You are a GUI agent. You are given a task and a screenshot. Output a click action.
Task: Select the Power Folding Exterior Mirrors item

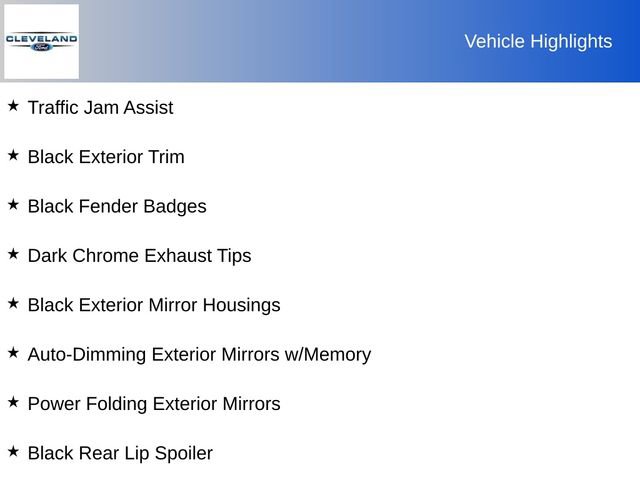pyautogui.click(x=154, y=404)
